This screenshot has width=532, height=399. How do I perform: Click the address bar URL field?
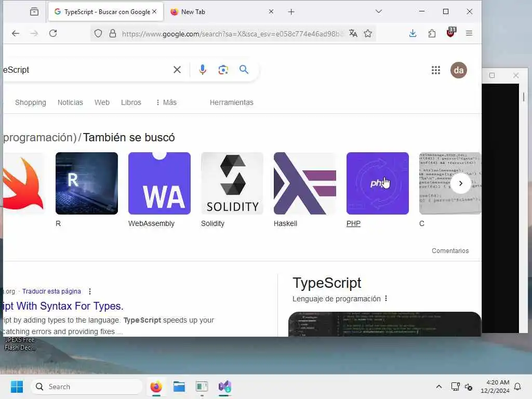coord(232,34)
